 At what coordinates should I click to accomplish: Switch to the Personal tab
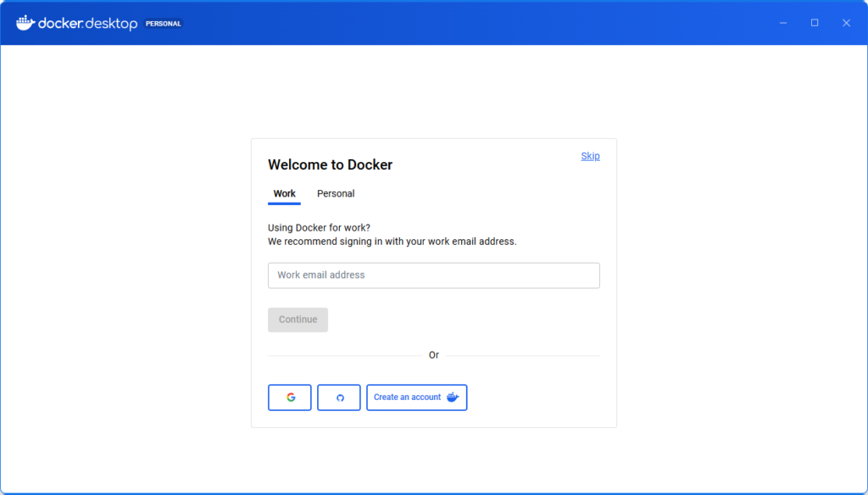tap(336, 194)
